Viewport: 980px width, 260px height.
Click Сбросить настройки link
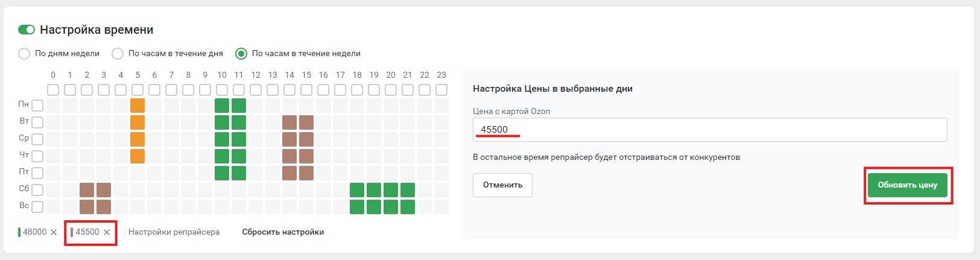(283, 232)
